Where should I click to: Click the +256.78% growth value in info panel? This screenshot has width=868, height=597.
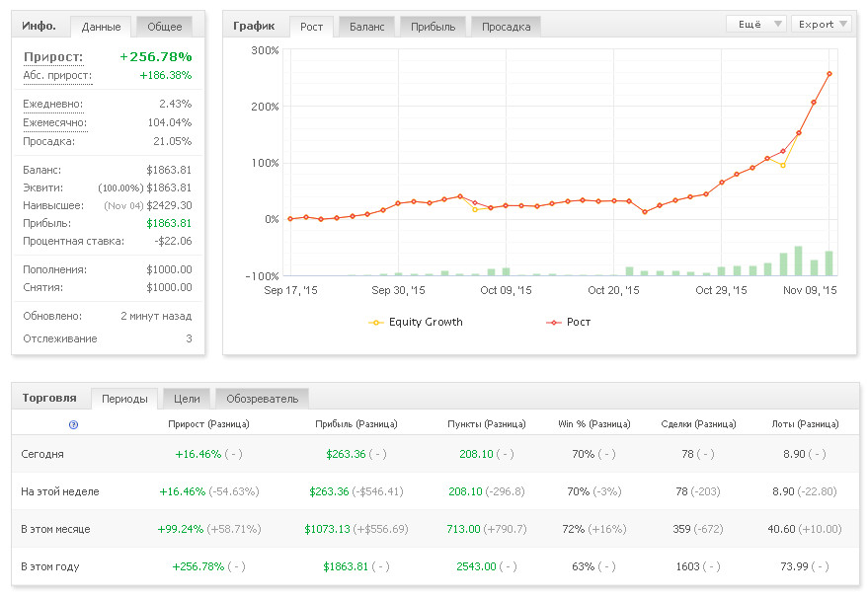156,57
